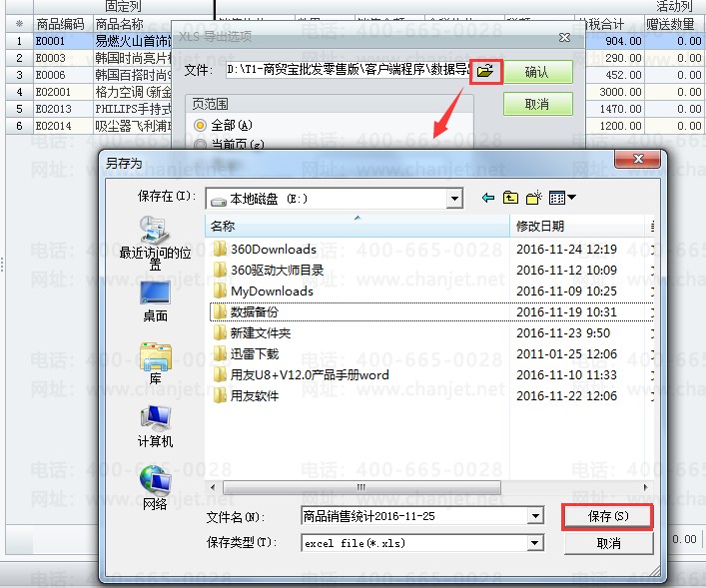The width and height of the screenshot is (706, 588).
Task: Click the scroll right arrow in file list
Action: coord(646,487)
